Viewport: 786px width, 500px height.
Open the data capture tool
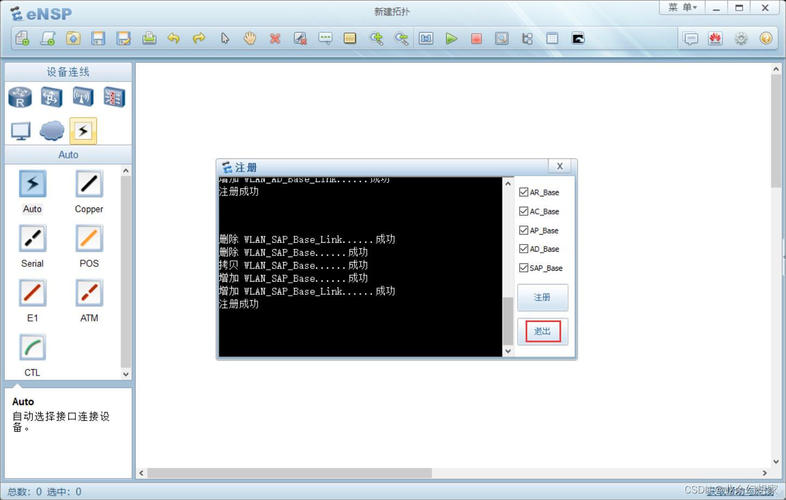click(x=501, y=39)
